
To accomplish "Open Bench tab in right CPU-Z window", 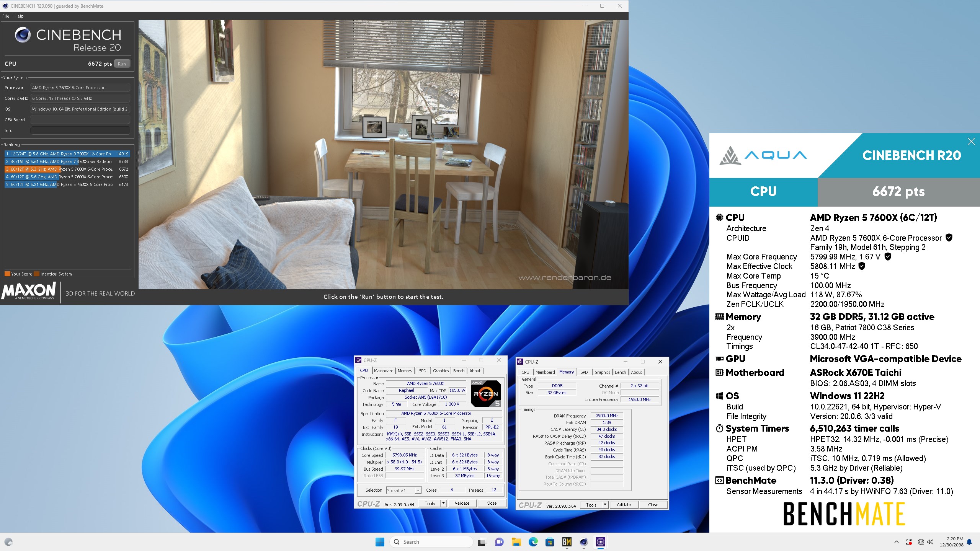I will click(620, 372).
